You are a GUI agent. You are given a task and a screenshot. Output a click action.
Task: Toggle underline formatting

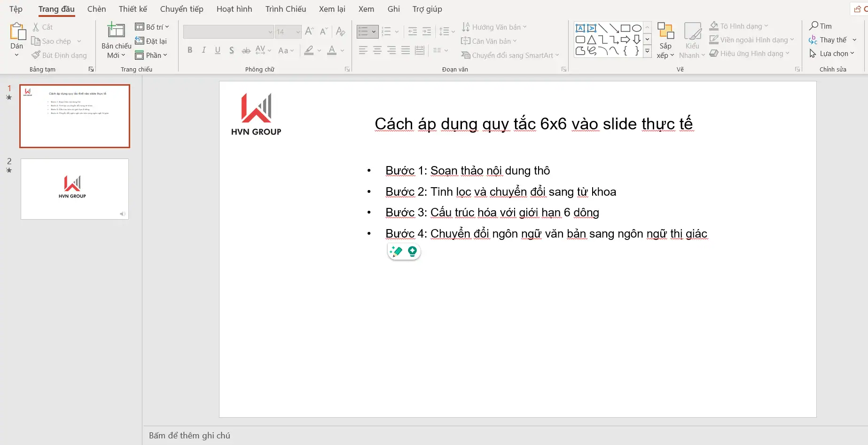[218, 50]
